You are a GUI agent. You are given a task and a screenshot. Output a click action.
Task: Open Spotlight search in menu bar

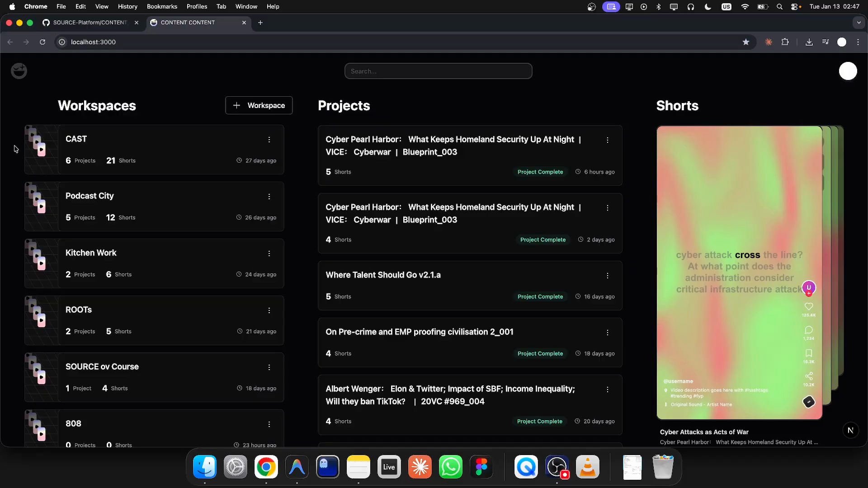[x=779, y=6]
